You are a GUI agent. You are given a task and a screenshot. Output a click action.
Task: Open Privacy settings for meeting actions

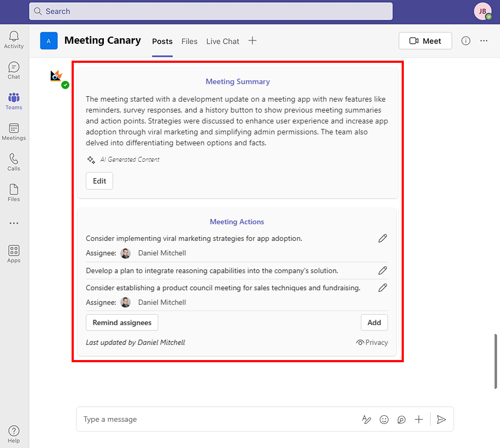(372, 342)
